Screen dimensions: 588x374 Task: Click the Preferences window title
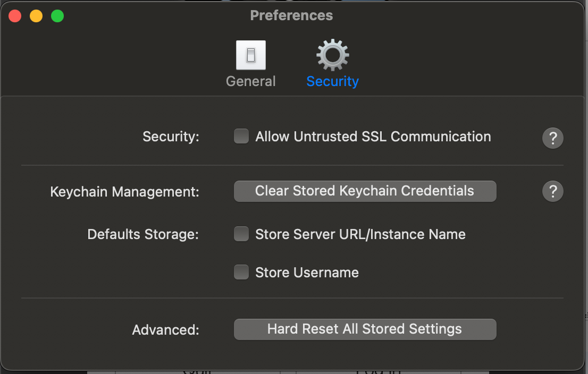[291, 15]
